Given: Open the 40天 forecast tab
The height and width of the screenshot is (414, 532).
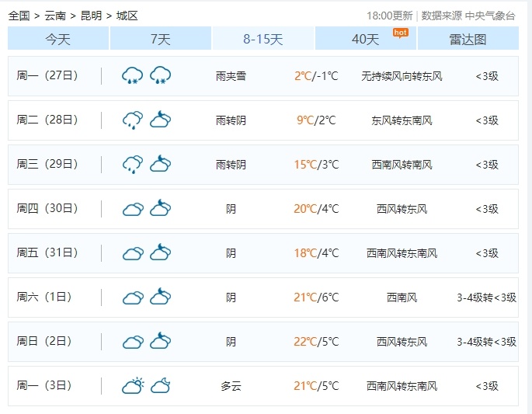Looking at the screenshot, I should (366, 39).
